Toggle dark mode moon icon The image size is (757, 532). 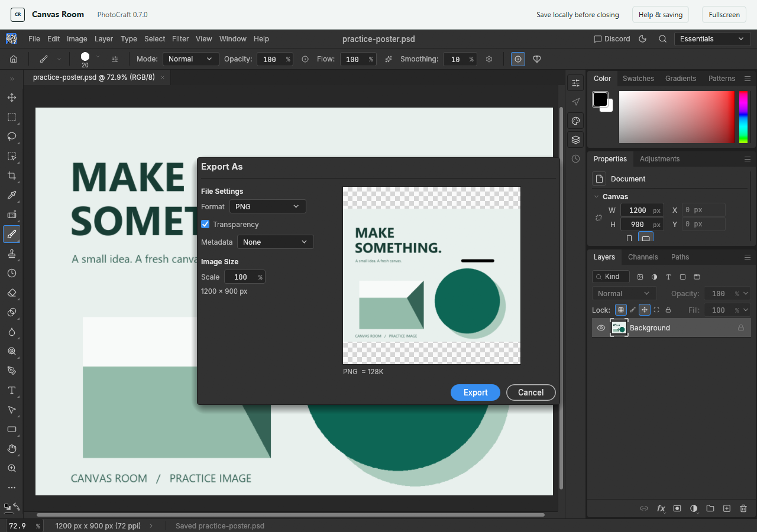click(643, 38)
